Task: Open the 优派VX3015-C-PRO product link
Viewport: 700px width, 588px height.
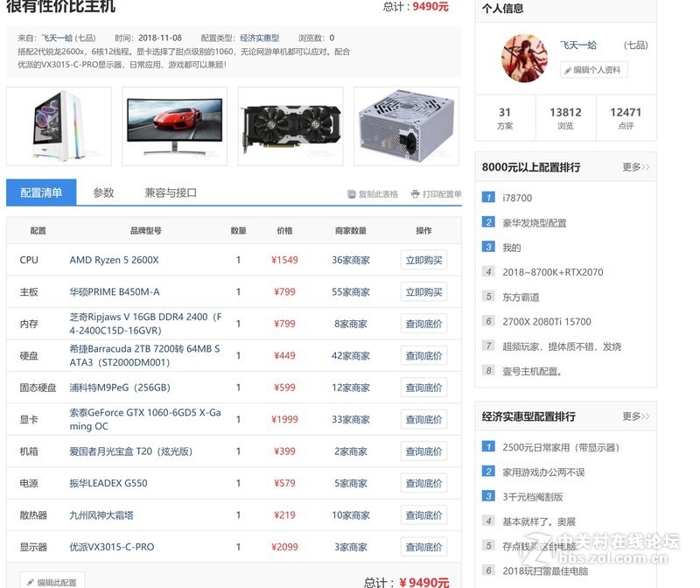Action: coord(112,547)
